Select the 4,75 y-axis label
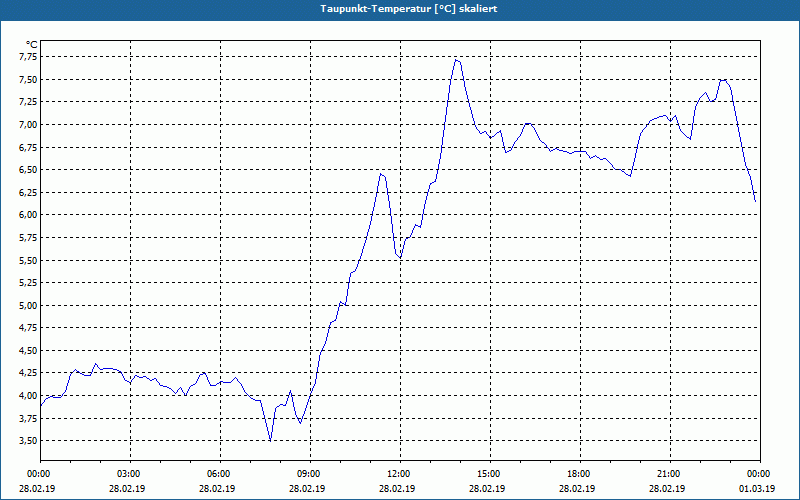800x500 pixels. point(28,328)
